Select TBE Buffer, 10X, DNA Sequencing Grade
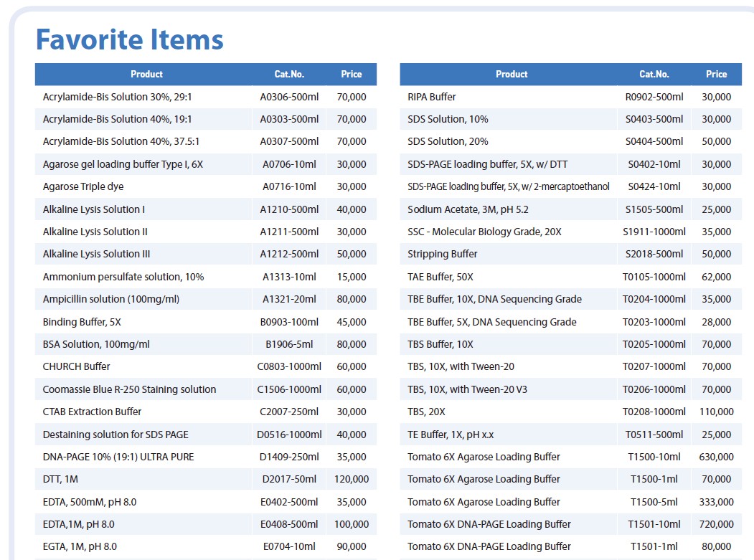754x560 pixels. click(x=495, y=299)
